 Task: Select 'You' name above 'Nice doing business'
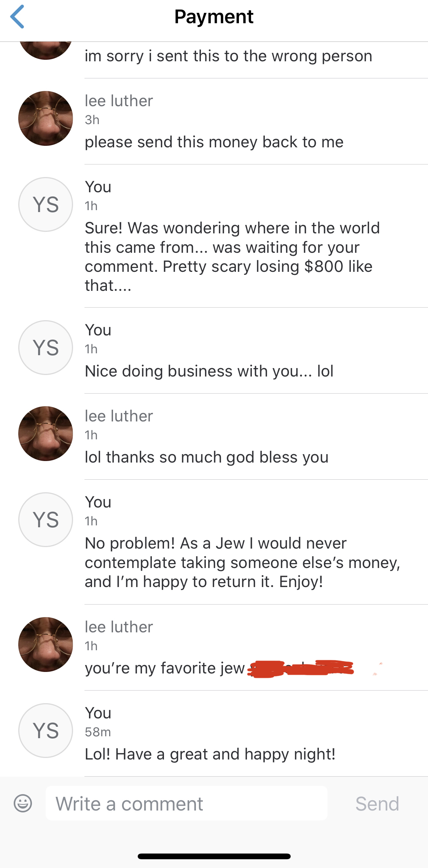(98, 330)
